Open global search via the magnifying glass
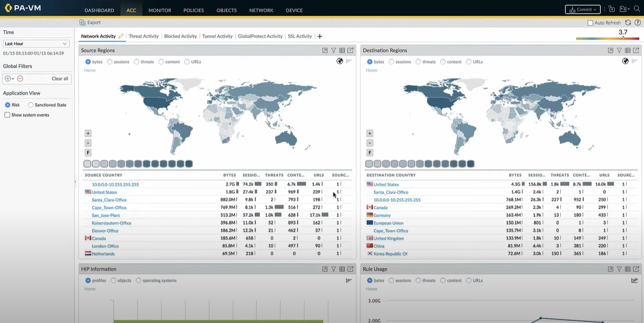The image size is (644, 323). [637, 9]
